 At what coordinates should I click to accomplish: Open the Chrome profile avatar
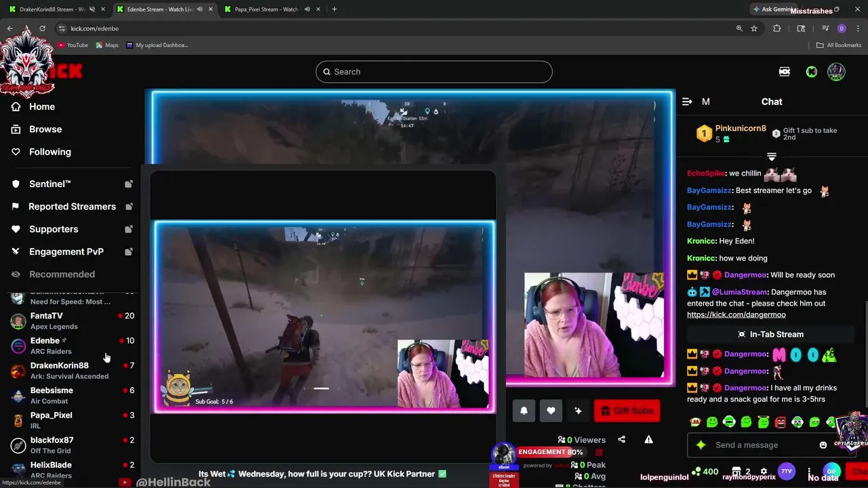(x=842, y=28)
